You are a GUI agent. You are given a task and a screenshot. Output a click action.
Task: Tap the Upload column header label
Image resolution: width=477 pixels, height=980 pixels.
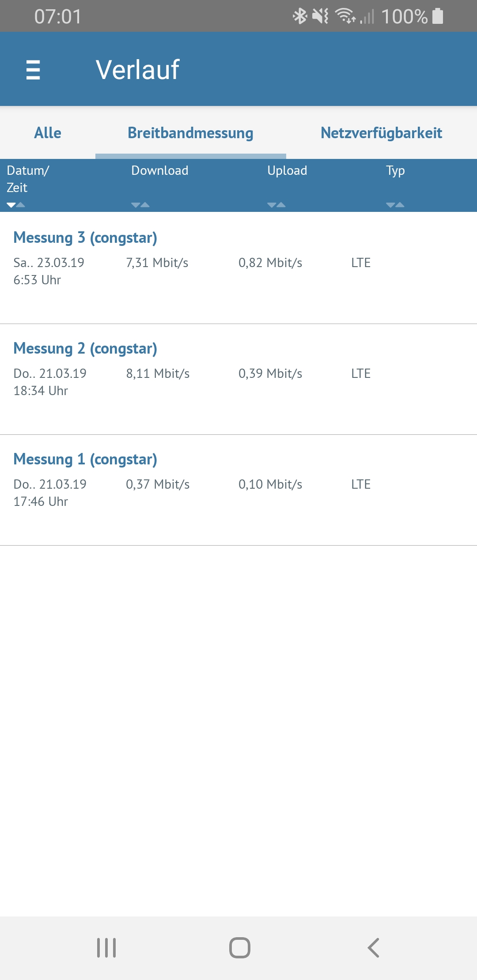(x=287, y=171)
